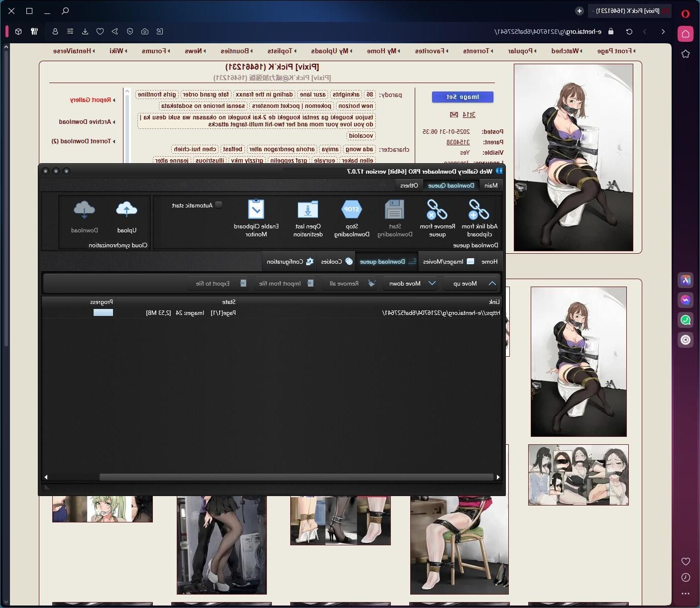This screenshot has width=700, height=608.
Task: Click the State column header
Action: [x=177, y=302]
